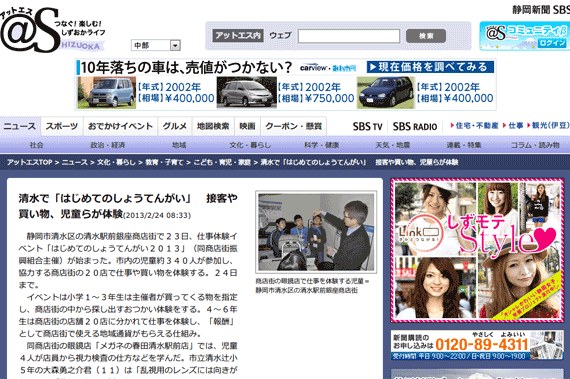Screen dimensions: 570x379
Task: Click the SBS RADIO logo link
Action: click(415, 126)
